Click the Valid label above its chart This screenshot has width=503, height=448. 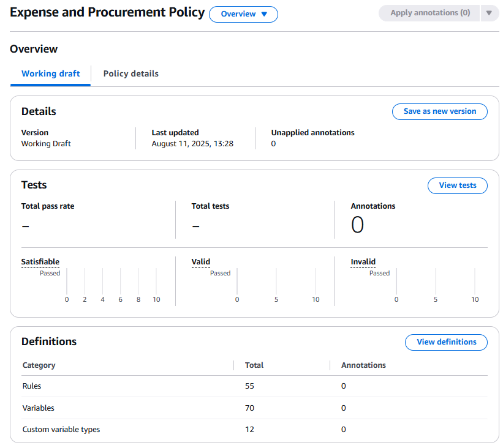[200, 261]
